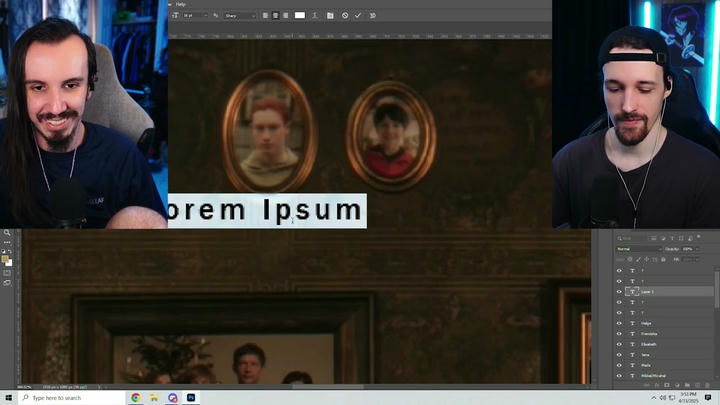
Task: Click the new adjustment layer icon
Action: pos(677,385)
